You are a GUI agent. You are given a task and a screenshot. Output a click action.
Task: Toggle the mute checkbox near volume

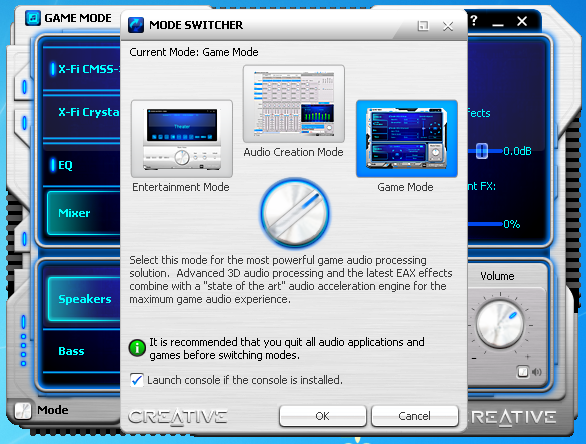point(522,372)
